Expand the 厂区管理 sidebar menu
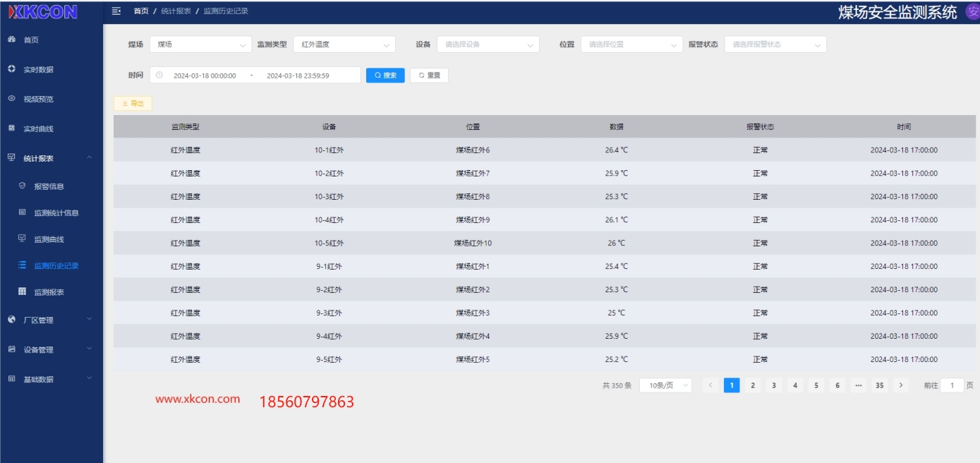The image size is (980, 463). tap(51, 320)
